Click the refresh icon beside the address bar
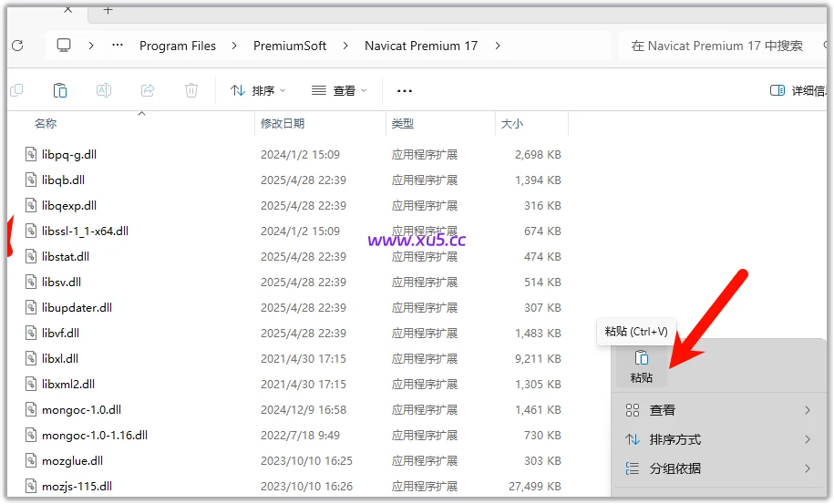The width and height of the screenshot is (834, 504). click(16, 46)
